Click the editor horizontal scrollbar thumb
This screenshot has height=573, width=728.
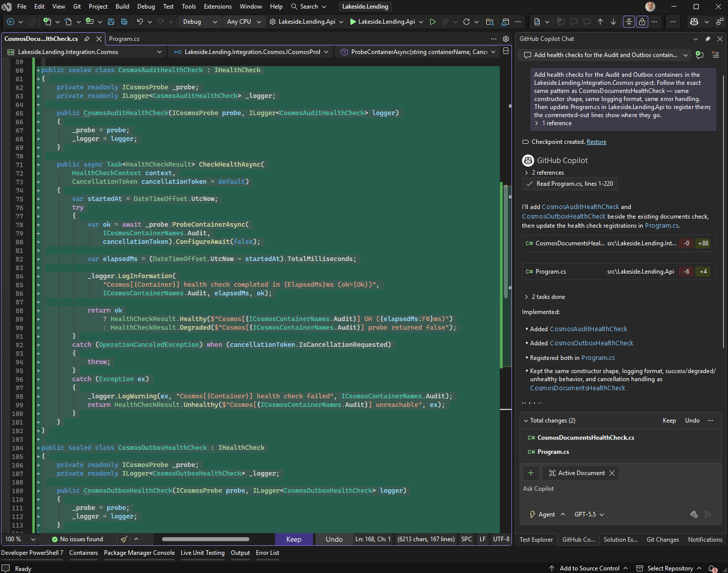(x=205, y=539)
